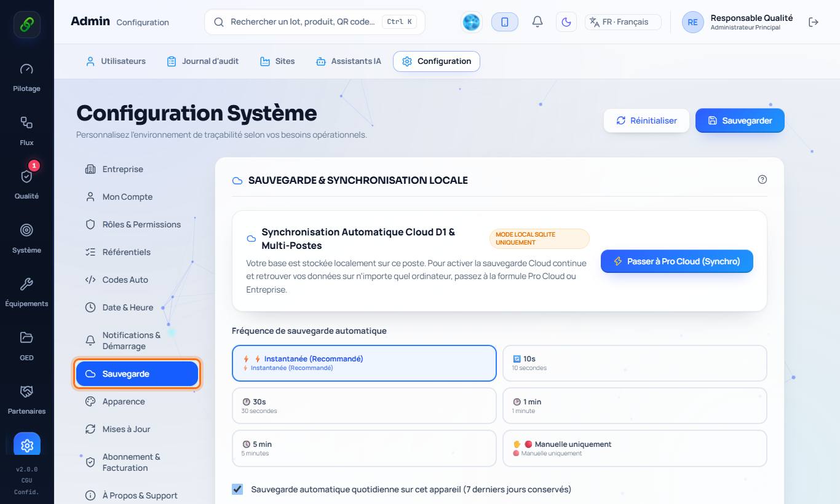Click the glowing blue orb icon
840x504 pixels.
[472, 22]
